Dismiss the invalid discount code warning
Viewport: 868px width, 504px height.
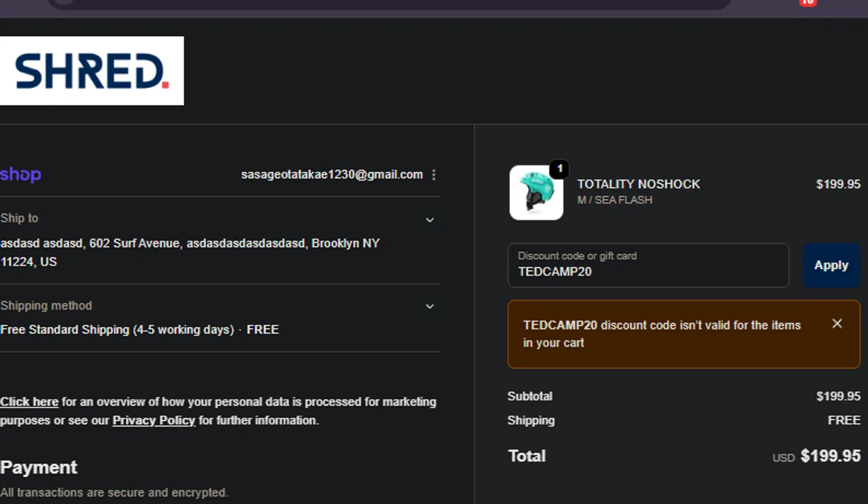[x=837, y=323]
